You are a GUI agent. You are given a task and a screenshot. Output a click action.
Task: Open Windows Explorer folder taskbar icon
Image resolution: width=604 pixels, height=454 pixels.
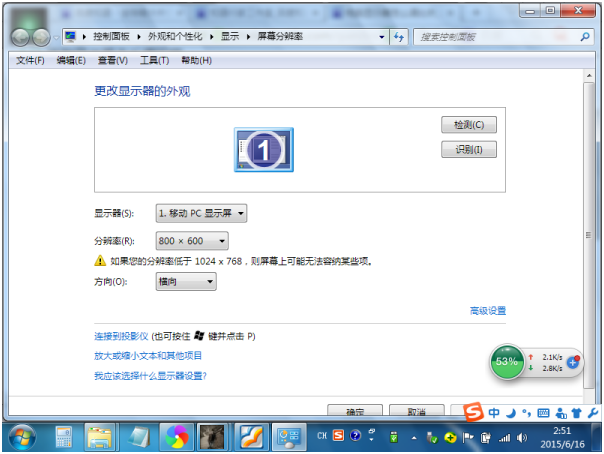100,437
